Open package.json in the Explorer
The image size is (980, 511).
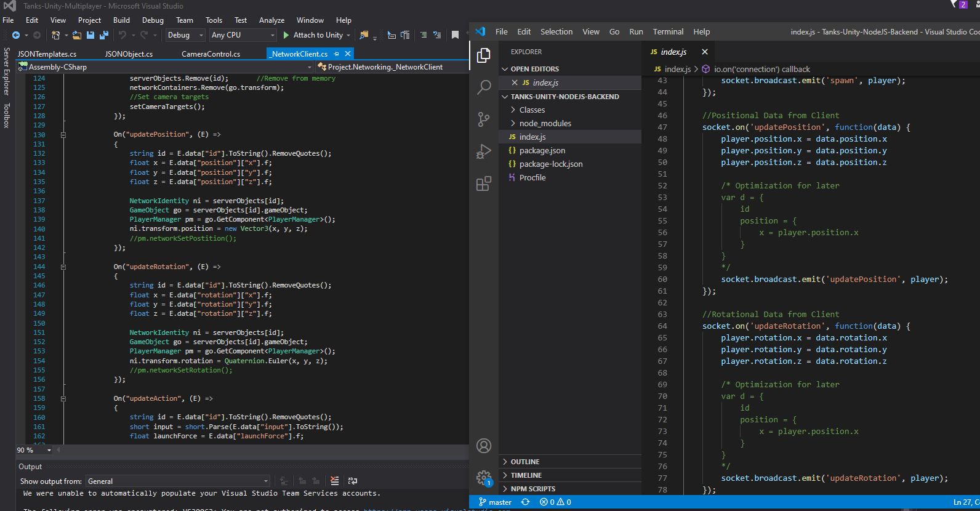pyautogui.click(x=569, y=150)
